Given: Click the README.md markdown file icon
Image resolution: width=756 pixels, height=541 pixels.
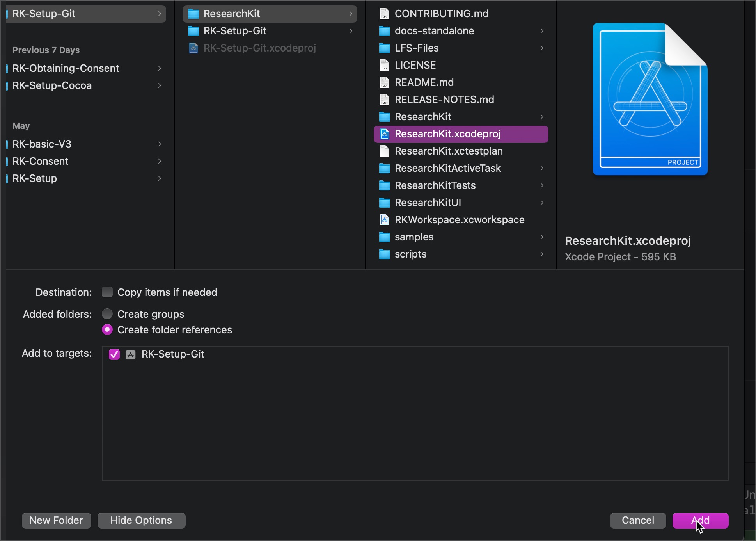Looking at the screenshot, I should [385, 83].
